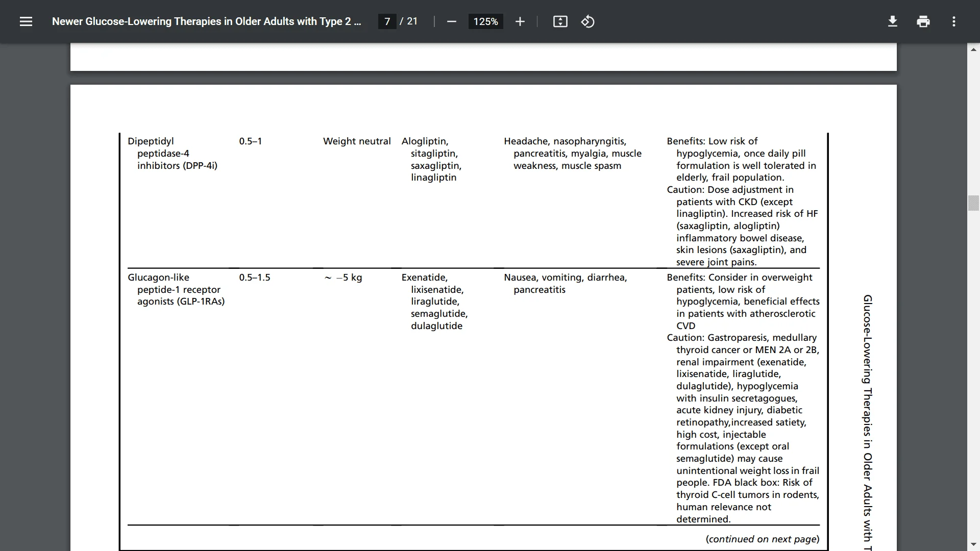The width and height of the screenshot is (980, 551).
Task: Click the '~ −5 kg' cell
Action: coord(343,278)
